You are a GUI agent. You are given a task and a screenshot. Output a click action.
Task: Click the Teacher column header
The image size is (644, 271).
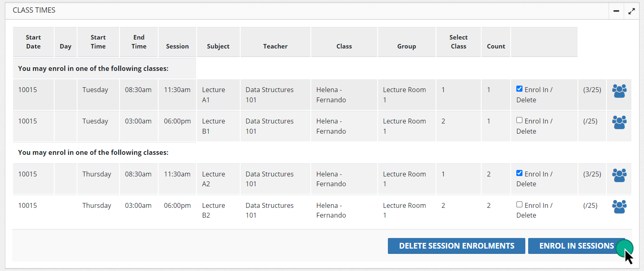[x=275, y=46]
